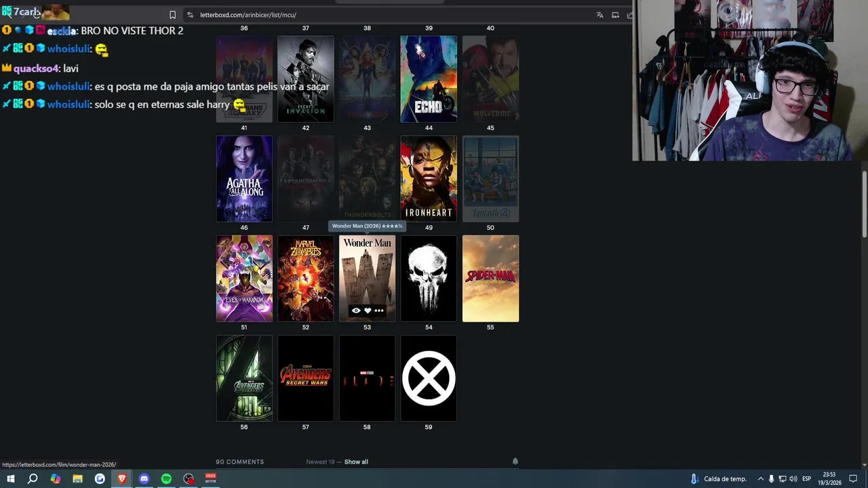Screen dimensions: 868x488
Task: Open the Captain America poster number 47
Action: 306,178
